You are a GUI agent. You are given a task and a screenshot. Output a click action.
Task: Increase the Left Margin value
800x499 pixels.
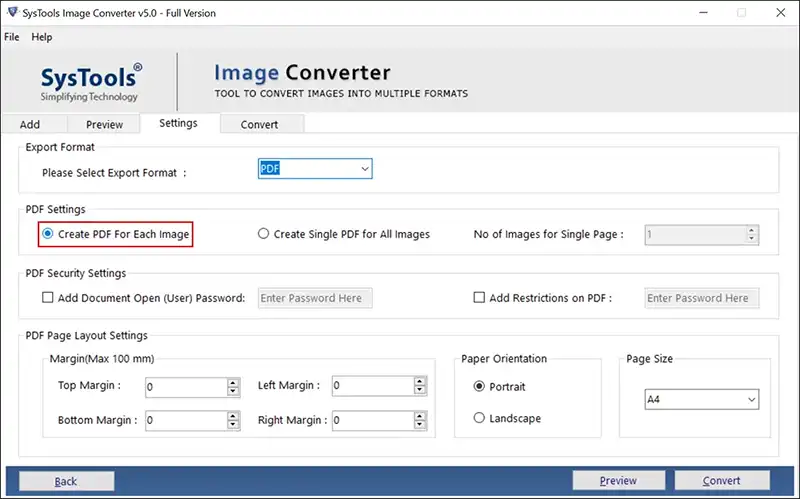420,381
